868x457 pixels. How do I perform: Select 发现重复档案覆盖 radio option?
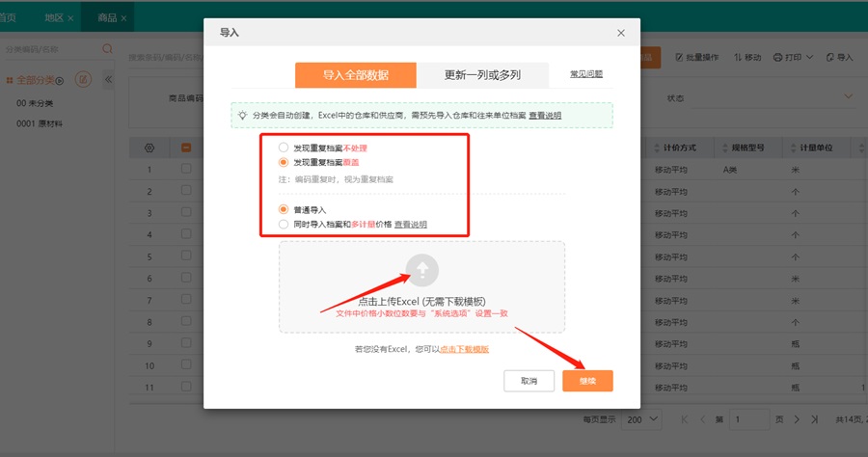[283, 163]
